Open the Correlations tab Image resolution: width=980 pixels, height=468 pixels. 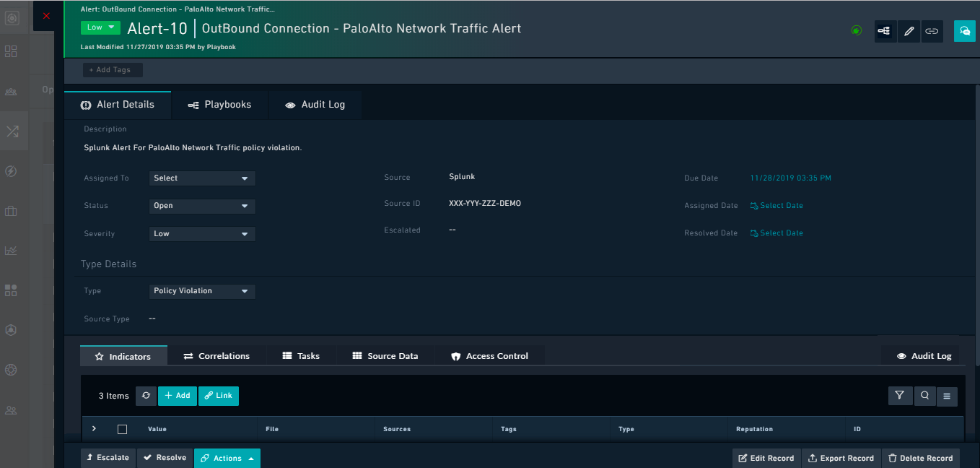(216, 356)
